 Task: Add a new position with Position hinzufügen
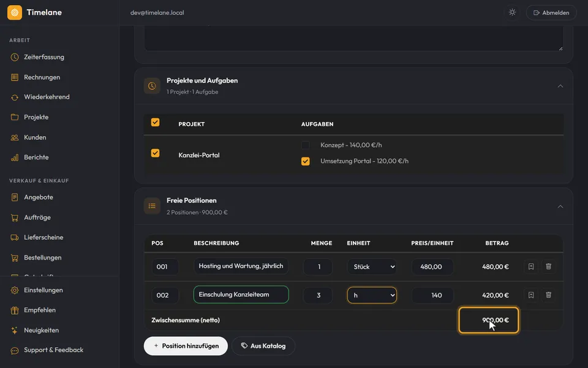tap(186, 346)
